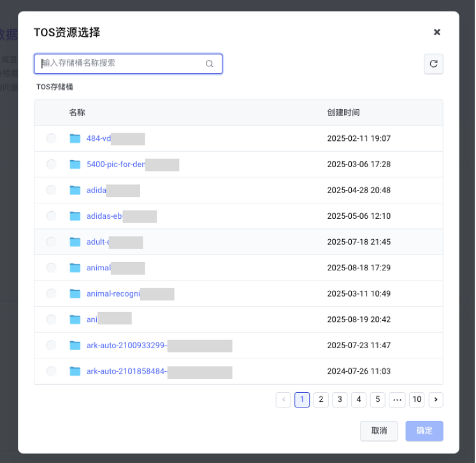Viewport: 476px width, 463px height.
Task: Go to next page with right arrow
Action: coord(436,399)
